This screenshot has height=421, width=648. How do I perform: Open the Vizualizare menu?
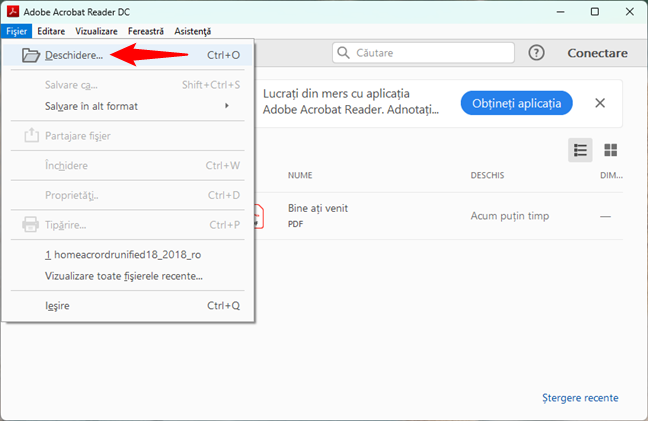point(96,31)
